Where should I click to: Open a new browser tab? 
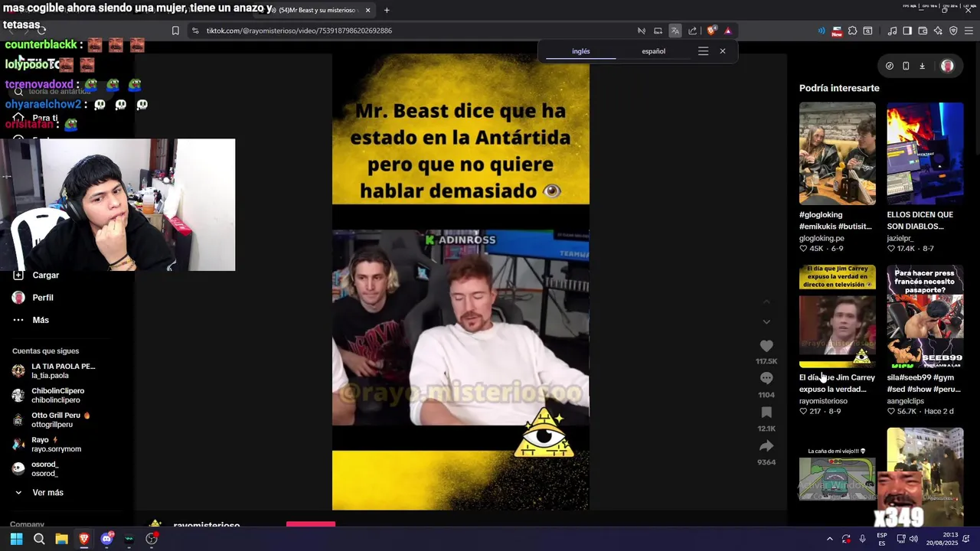tap(387, 10)
